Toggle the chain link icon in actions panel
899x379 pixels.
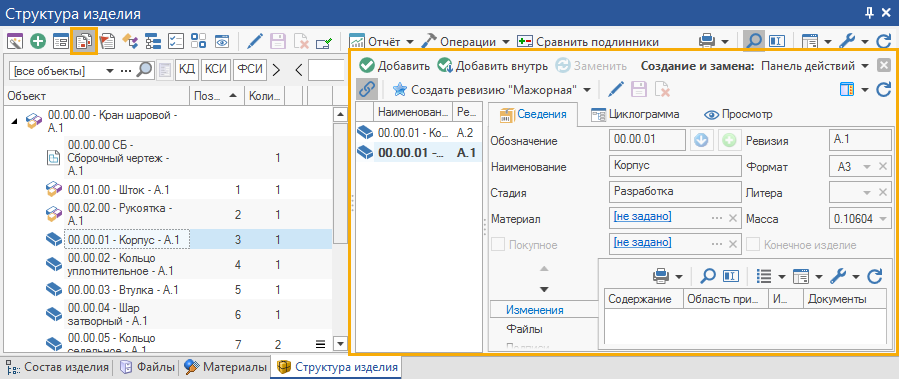pyautogui.click(x=366, y=89)
